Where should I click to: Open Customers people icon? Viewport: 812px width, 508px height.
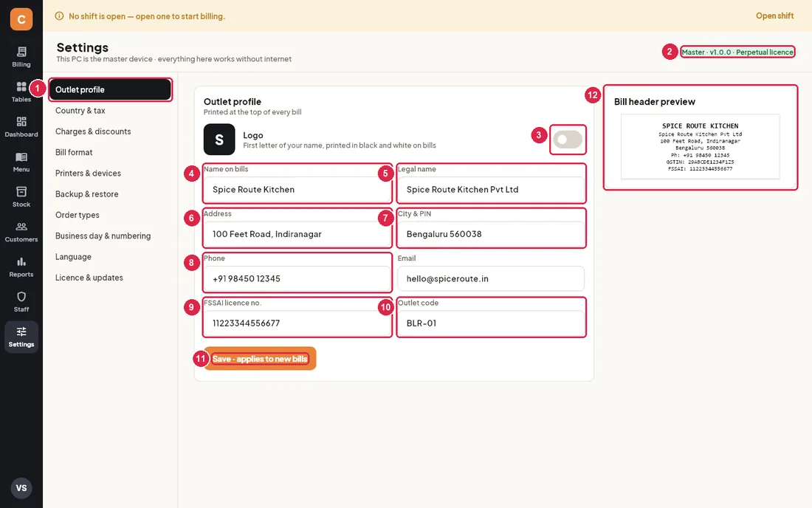tap(21, 227)
